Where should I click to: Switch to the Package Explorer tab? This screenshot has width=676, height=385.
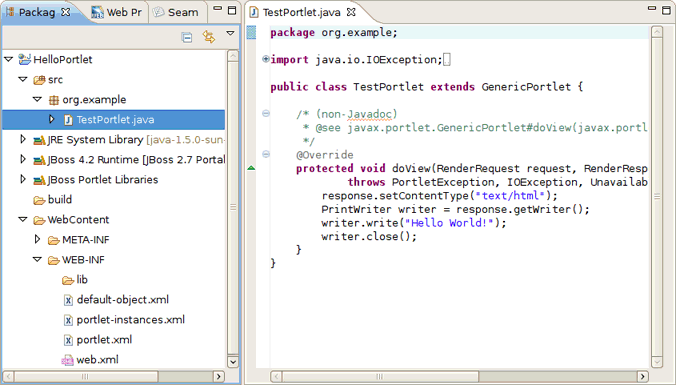tap(37, 12)
